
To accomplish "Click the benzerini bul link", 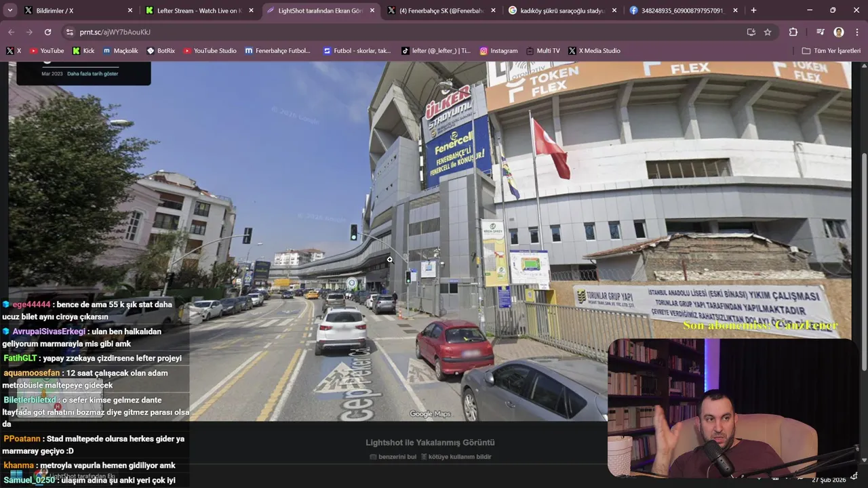I will [x=393, y=457].
